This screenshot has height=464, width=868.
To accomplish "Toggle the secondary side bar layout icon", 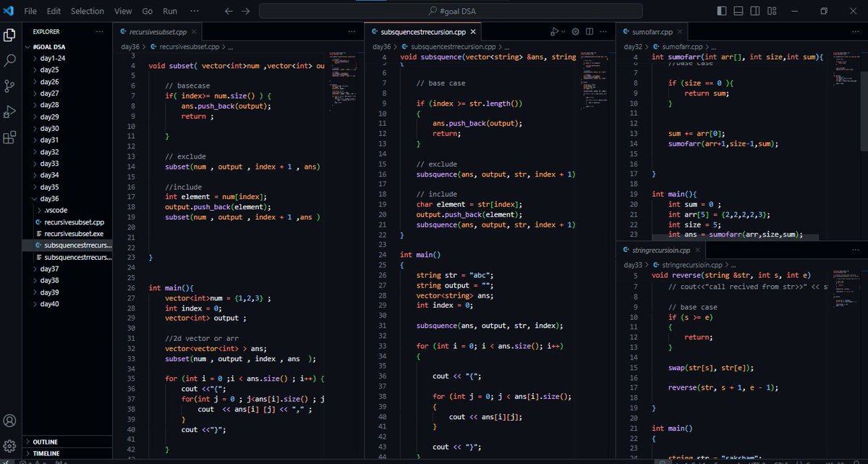I will (756, 11).
